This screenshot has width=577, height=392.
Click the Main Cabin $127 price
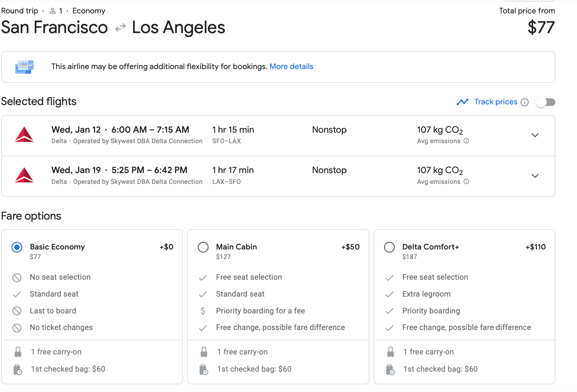(x=223, y=257)
